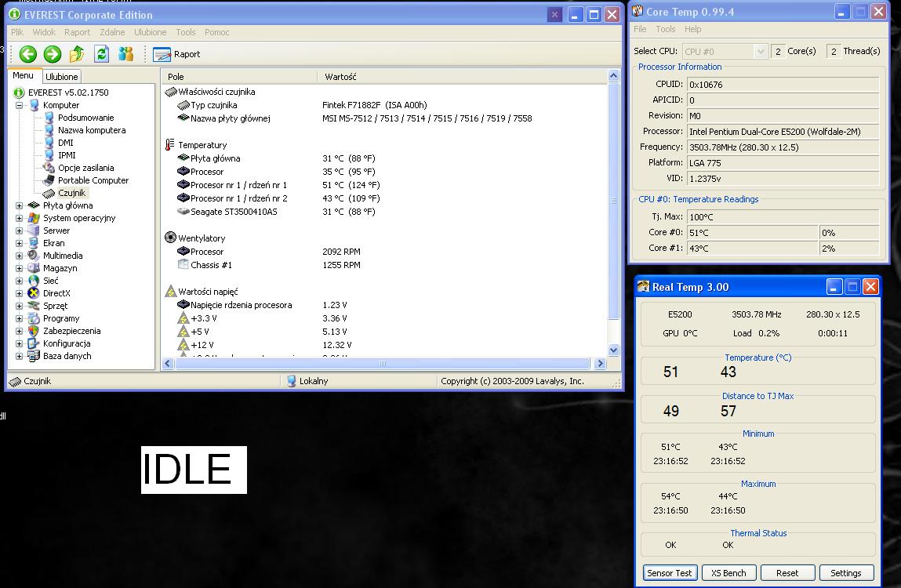Select Napięcie rdzenia procesora row

coord(385,305)
